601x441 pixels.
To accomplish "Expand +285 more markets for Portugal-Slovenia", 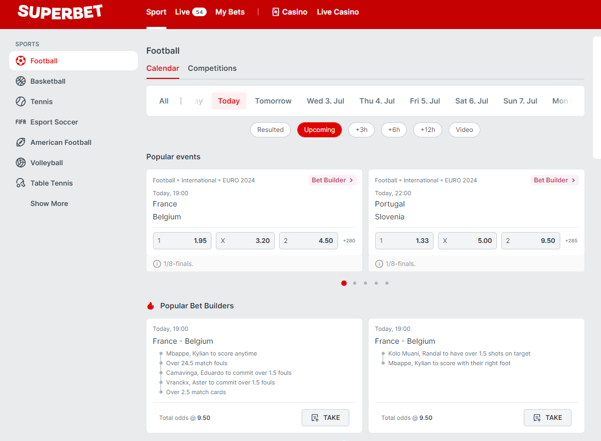I will tap(571, 241).
